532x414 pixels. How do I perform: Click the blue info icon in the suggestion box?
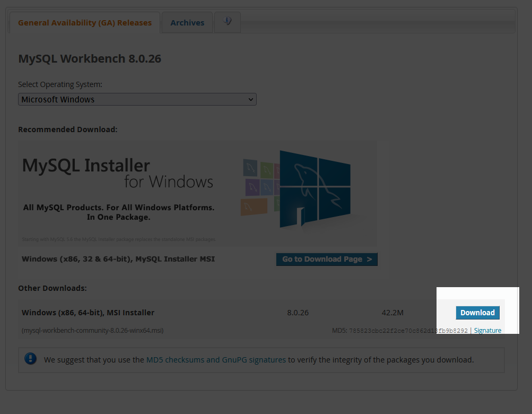[30, 359]
